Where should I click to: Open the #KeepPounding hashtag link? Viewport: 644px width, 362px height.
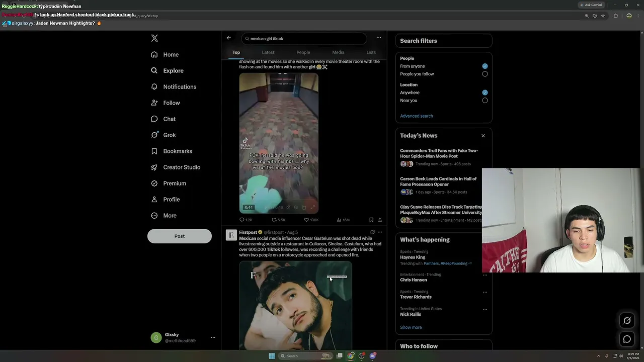point(454,263)
